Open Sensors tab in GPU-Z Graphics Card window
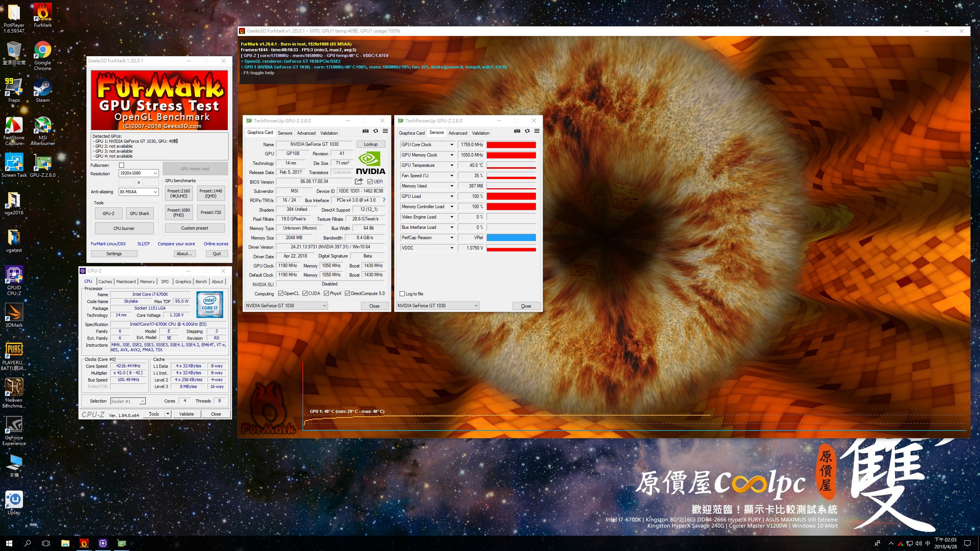980x551 pixels. (285, 133)
